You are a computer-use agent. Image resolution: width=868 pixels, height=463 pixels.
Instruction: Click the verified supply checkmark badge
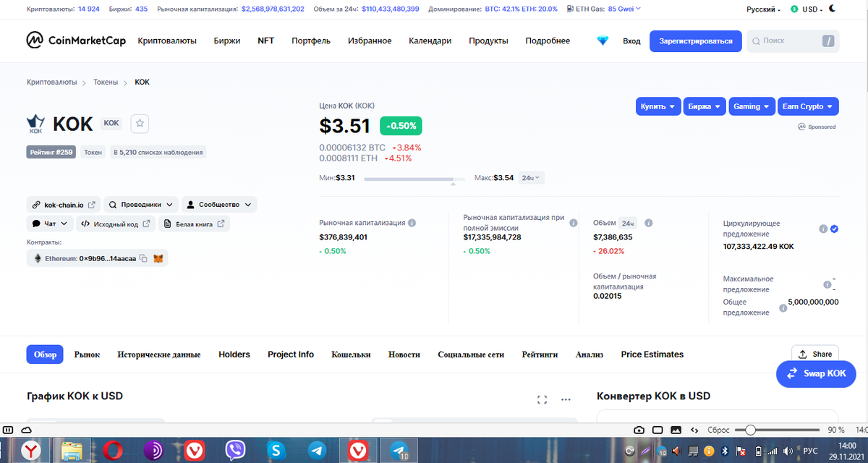coord(835,229)
